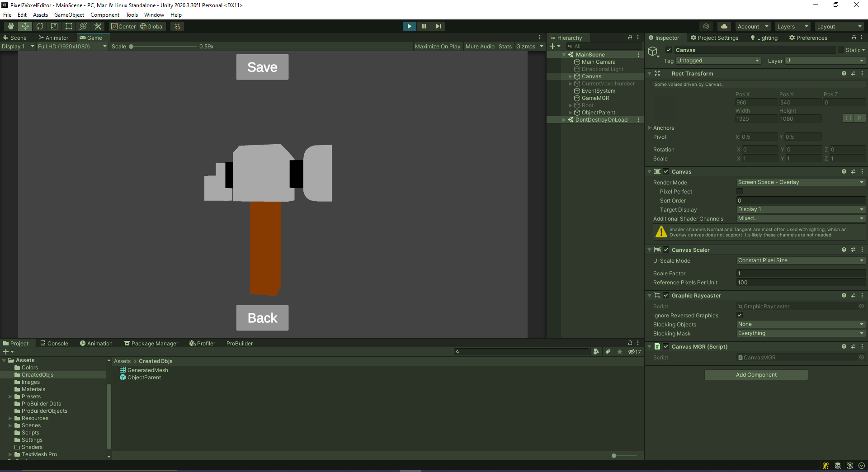Enable Pixel Perfect checkbox

740,192
